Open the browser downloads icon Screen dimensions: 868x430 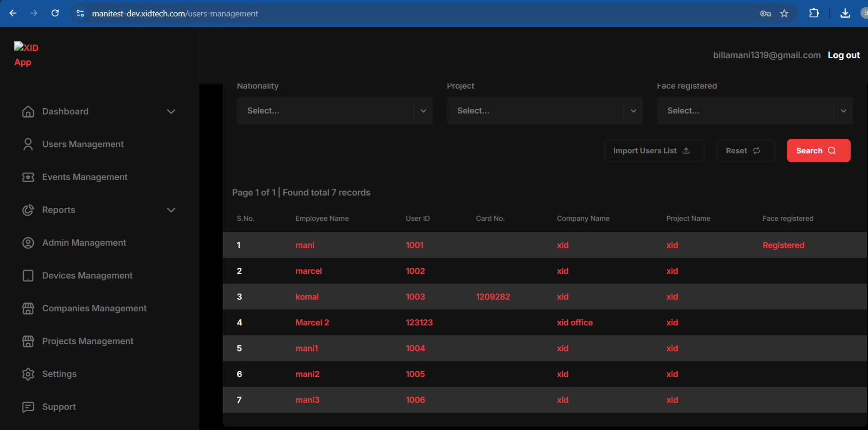(845, 13)
